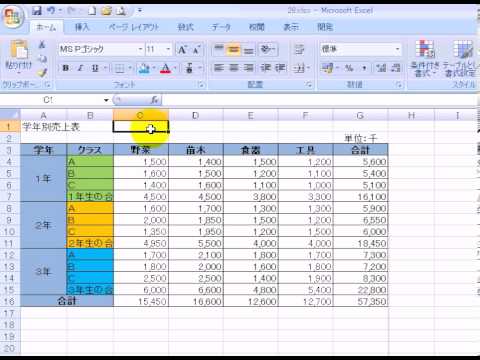This screenshot has width=480, height=360.
Task: Select row 16 header
Action: (9, 301)
